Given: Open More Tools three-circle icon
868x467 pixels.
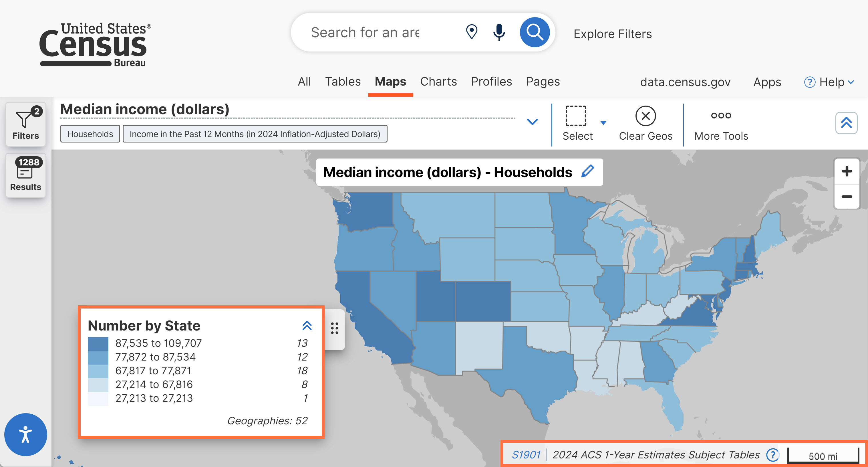Looking at the screenshot, I should click(x=721, y=116).
